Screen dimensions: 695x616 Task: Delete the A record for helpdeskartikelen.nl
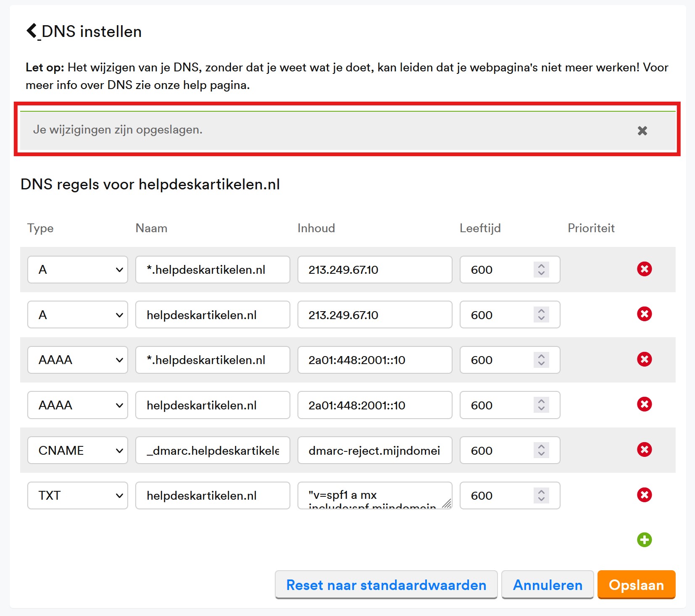point(644,314)
